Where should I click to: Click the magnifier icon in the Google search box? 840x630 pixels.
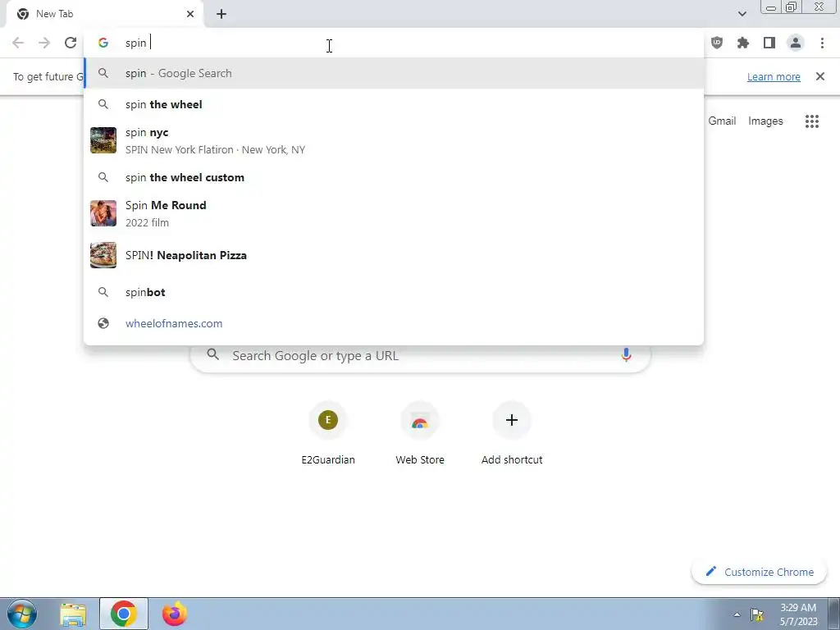pyautogui.click(x=213, y=354)
